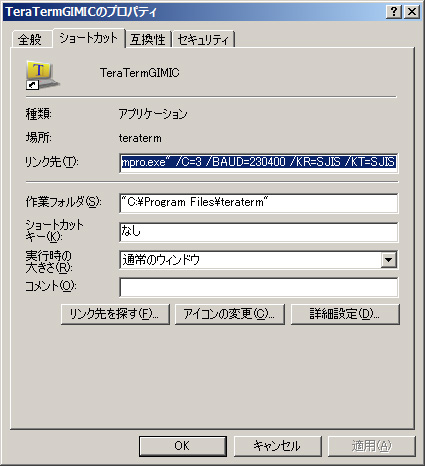Open the 実行時の大きさ dropdown arrow
The image size is (425, 466).
pyautogui.click(x=389, y=260)
